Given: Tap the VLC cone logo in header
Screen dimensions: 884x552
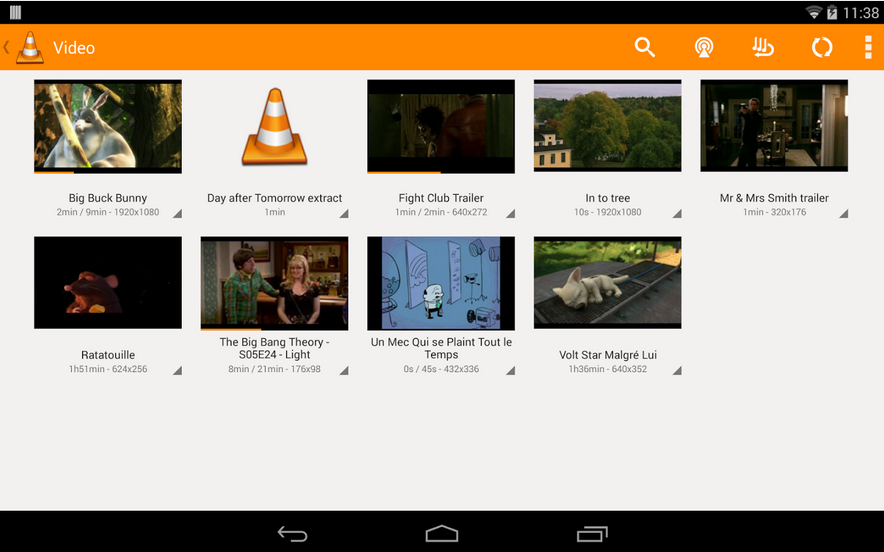Looking at the screenshot, I should (30, 47).
